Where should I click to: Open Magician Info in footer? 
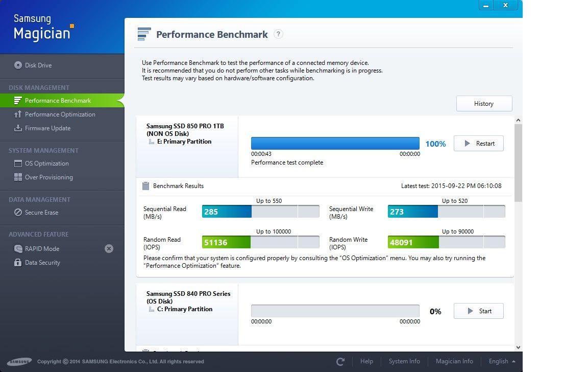[454, 361]
